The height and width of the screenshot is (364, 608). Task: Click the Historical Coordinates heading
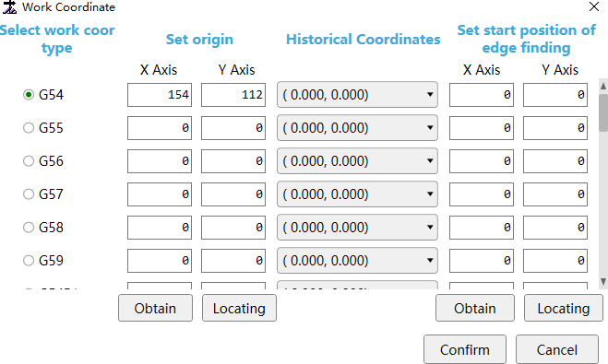(364, 39)
